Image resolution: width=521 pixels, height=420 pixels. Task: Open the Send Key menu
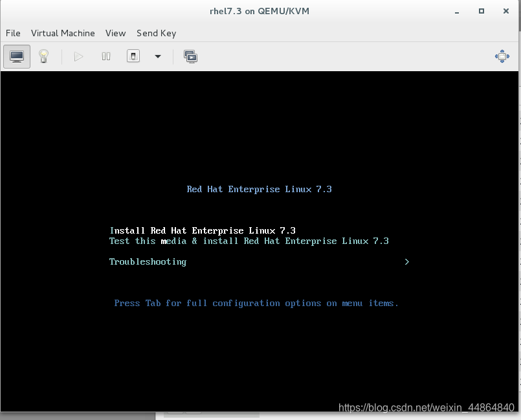(157, 33)
